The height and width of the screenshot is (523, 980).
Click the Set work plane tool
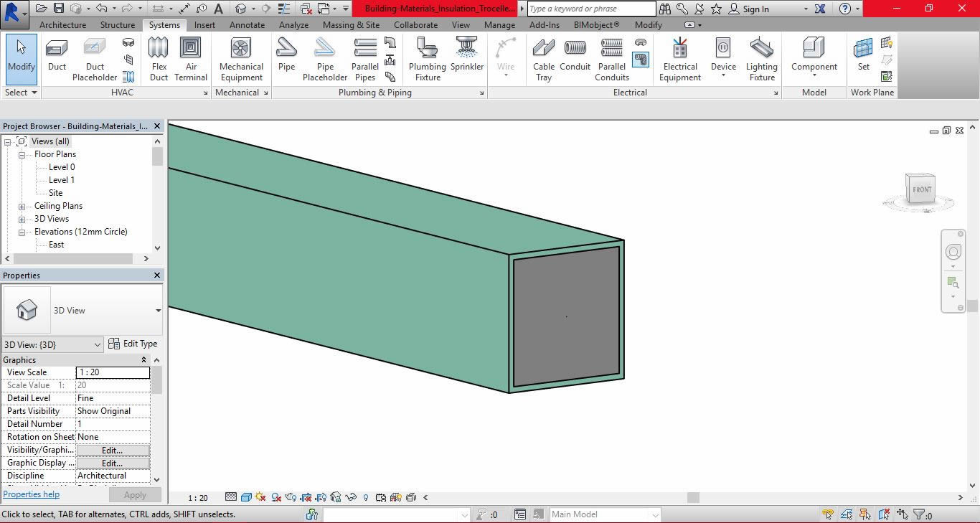click(863, 55)
